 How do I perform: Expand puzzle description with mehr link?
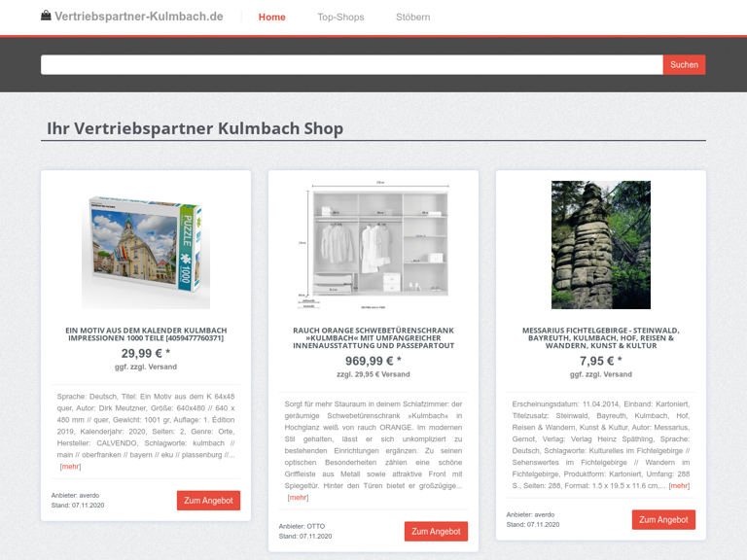(x=70, y=467)
